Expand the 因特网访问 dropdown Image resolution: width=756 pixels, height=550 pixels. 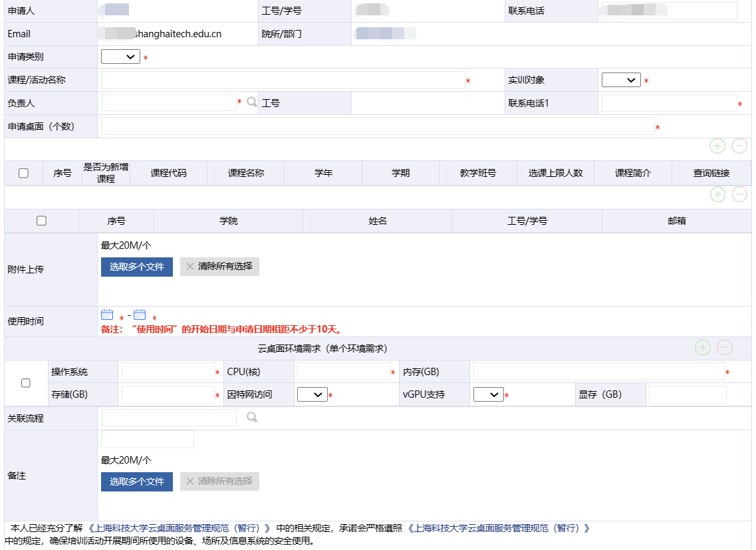[x=312, y=395]
